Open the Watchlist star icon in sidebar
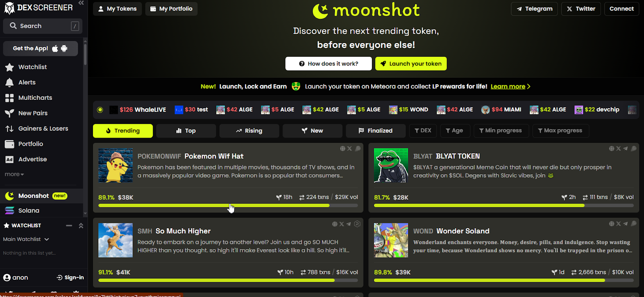644x297 pixels. coord(10,67)
